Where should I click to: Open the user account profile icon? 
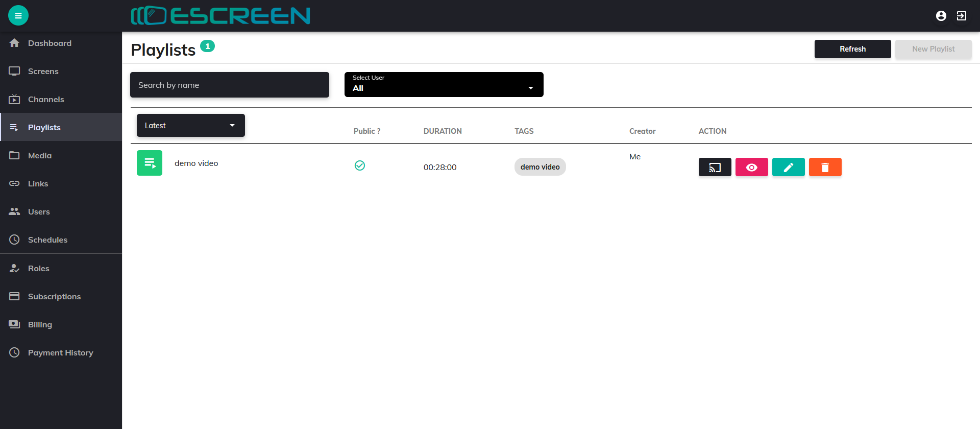point(941,16)
